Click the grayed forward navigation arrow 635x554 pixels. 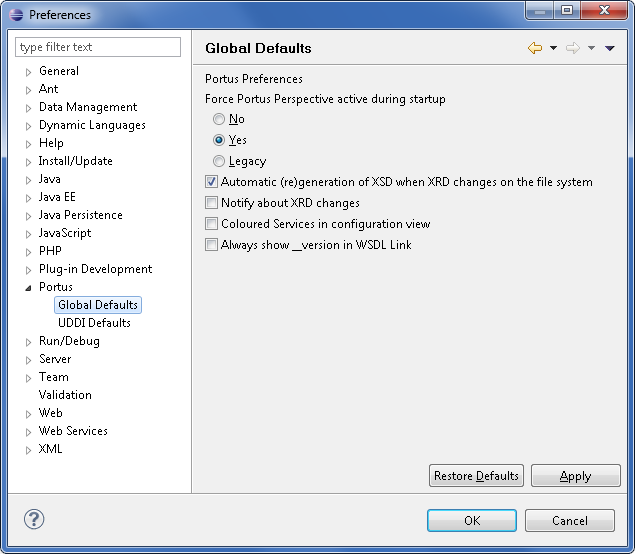pyautogui.click(x=573, y=48)
